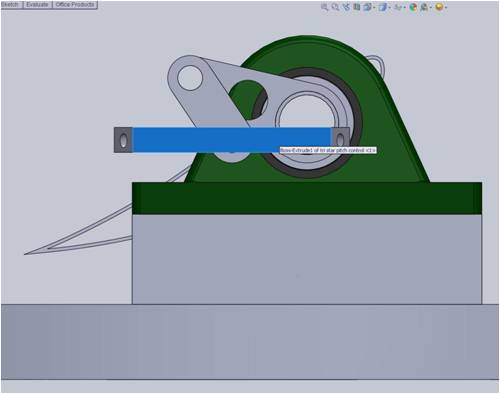
Task: Select the Zoom to Area magnifier tool
Action: (x=335, y=7)
